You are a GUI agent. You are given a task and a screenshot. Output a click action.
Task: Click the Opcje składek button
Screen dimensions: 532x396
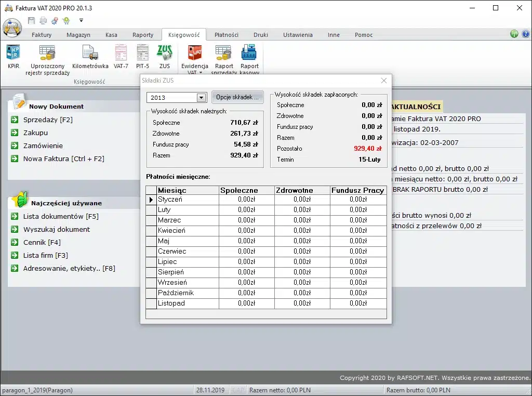pyautogui.click(x=237, y=97)
